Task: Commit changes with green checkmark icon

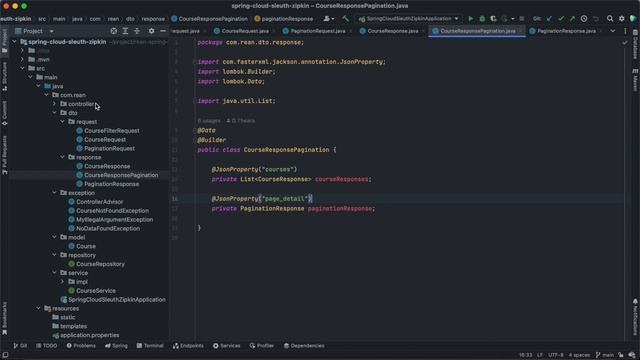Action: (561, 19)
